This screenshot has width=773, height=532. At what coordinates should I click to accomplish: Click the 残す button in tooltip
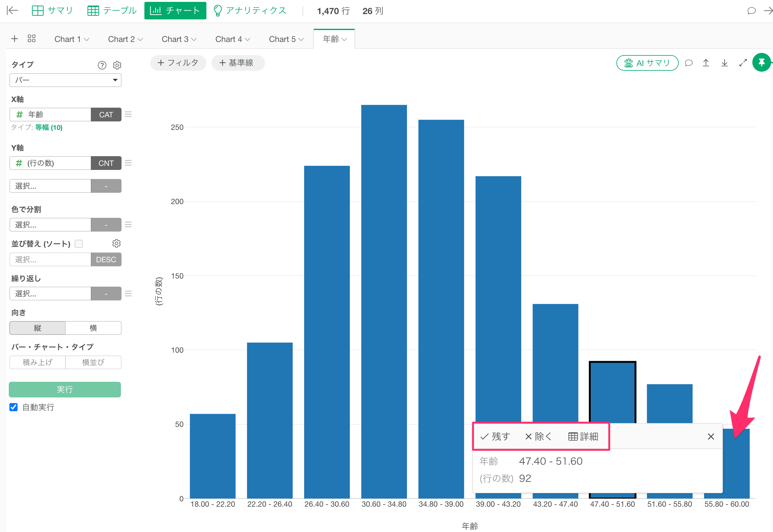click(x=495, y=436)
